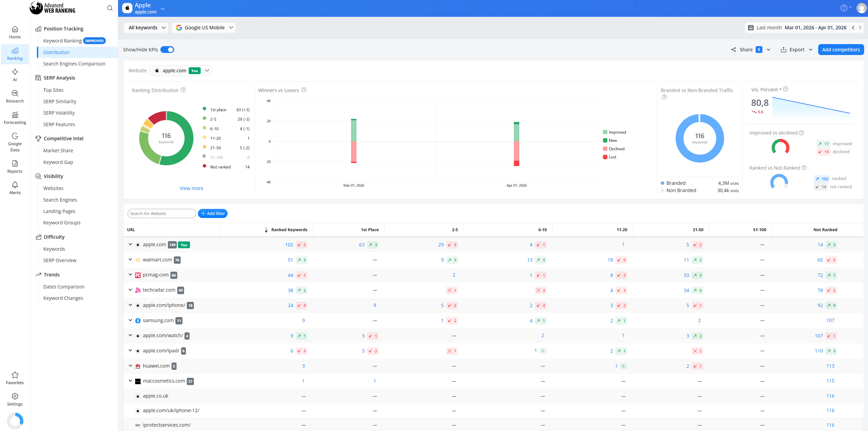Toggle the Improved legend series

[x=614, y=132]
